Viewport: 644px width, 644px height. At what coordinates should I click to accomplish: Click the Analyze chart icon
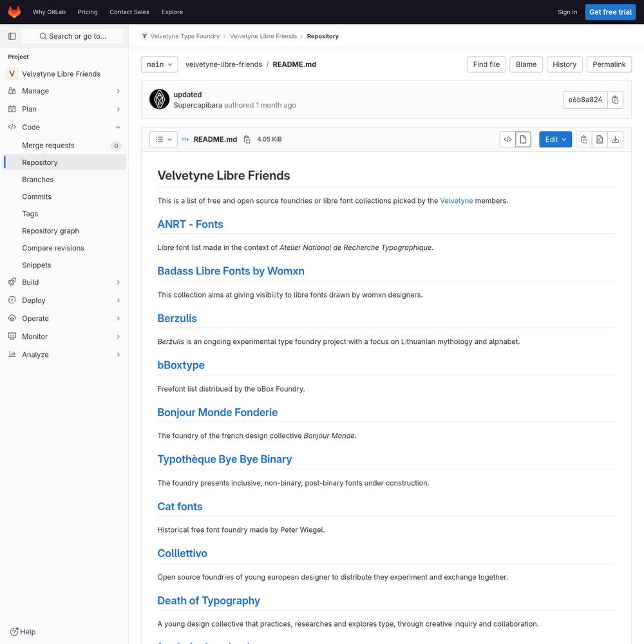click(12, 354)
